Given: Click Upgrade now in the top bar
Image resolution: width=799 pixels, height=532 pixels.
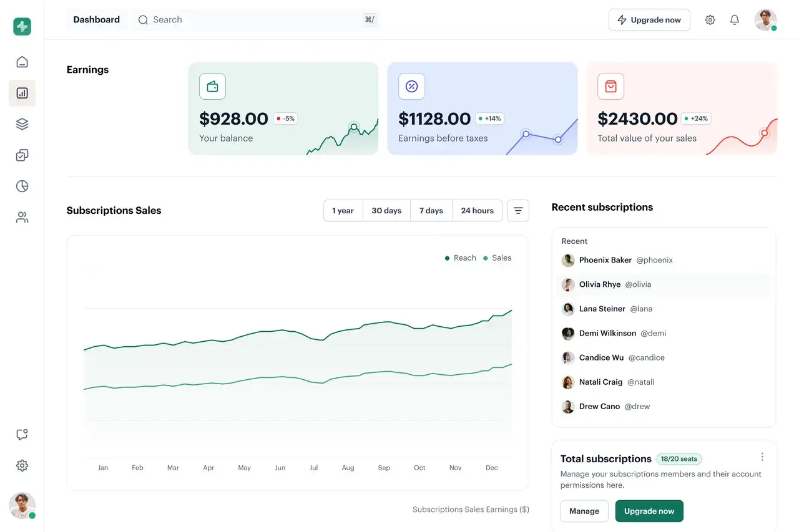Looking at the screenshot, I should tap(649, 20).
